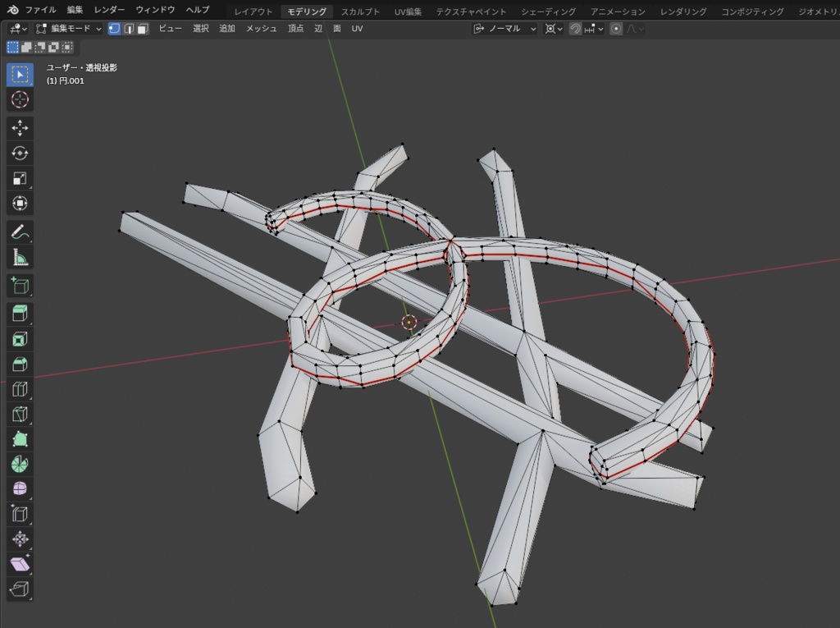
Task: Switch to the シェーディング workspace tab
Action: pyautogui.click(x=549, y=11)
